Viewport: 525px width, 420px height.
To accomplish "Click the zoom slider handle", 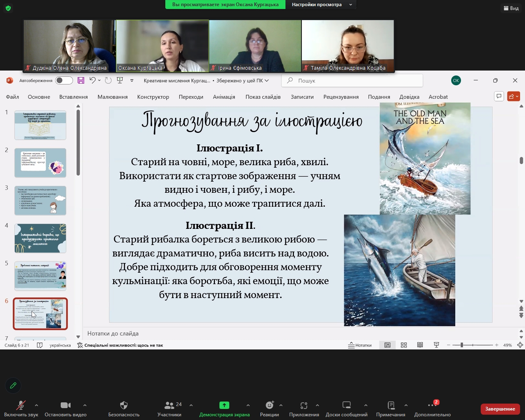I will pos(461,345).
